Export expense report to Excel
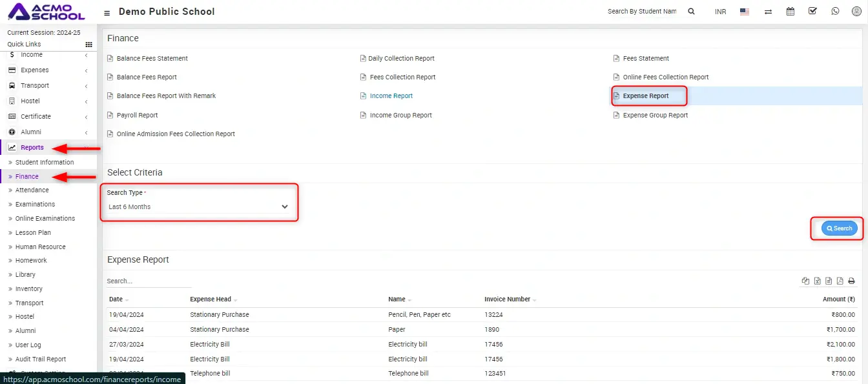 point(817,281)
